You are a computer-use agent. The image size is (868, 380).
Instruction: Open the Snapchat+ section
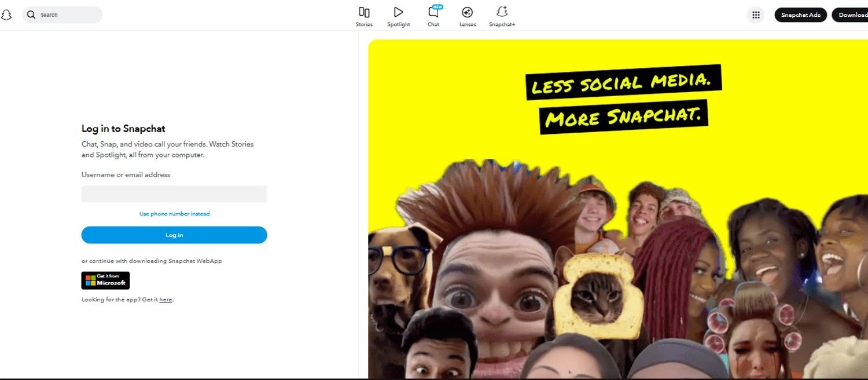coord(502,16)
